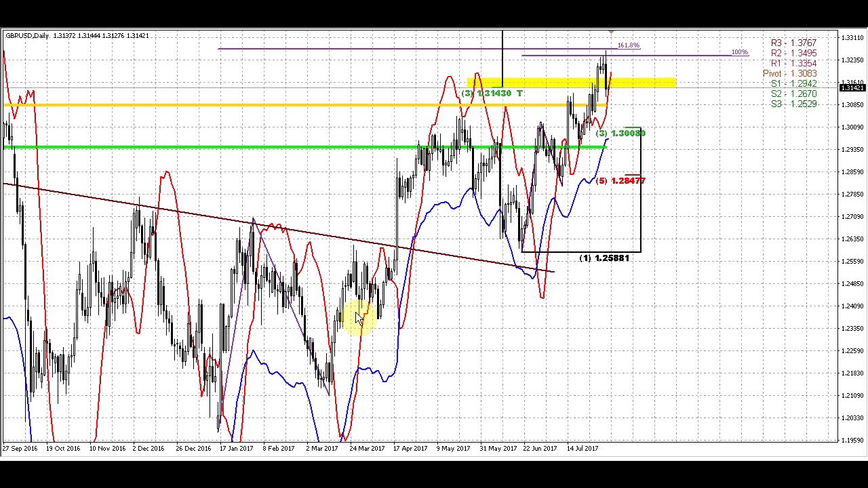The image size is (868, 488).
Task: Select the S1 - 1.2942 support label
Action: click(x=793, y=83)
